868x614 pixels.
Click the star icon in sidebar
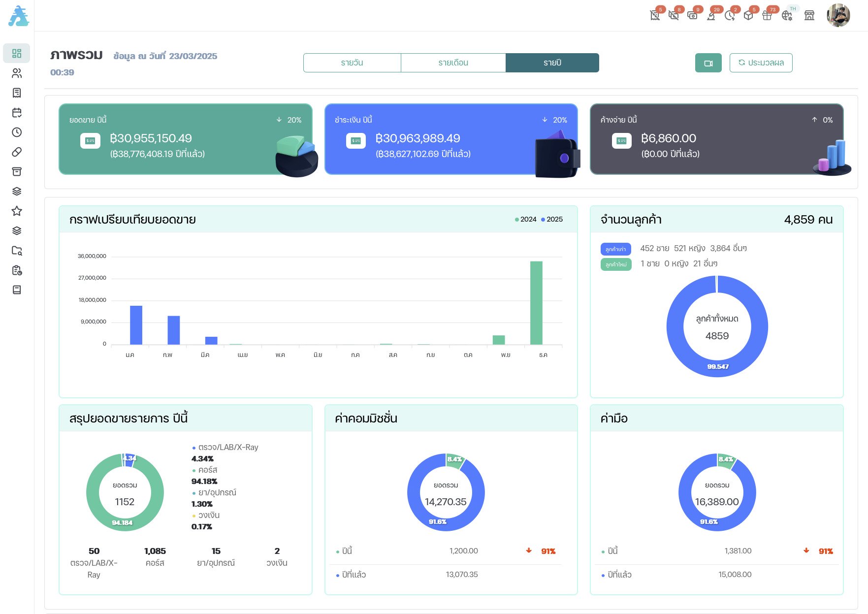tap(17, 211)
